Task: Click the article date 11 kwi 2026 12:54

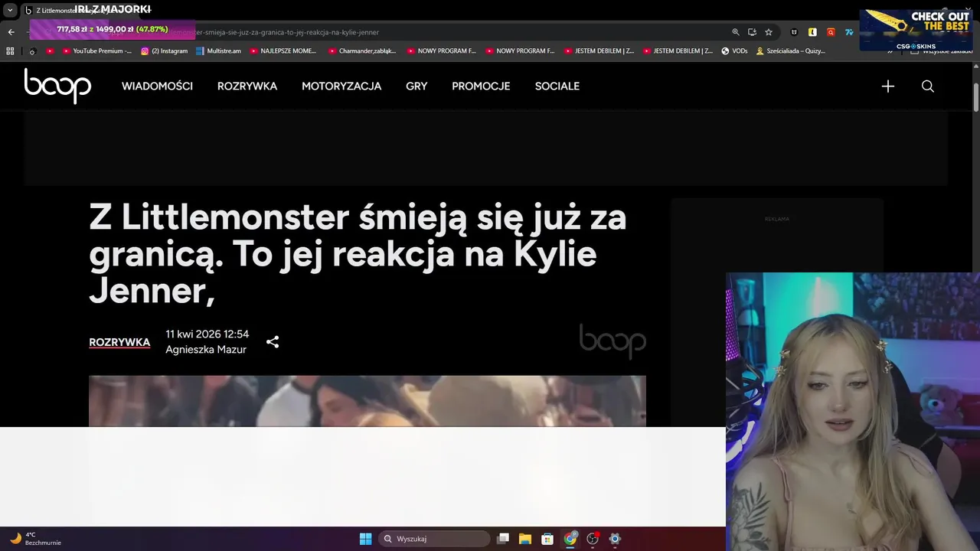Action: pos(207,334)
